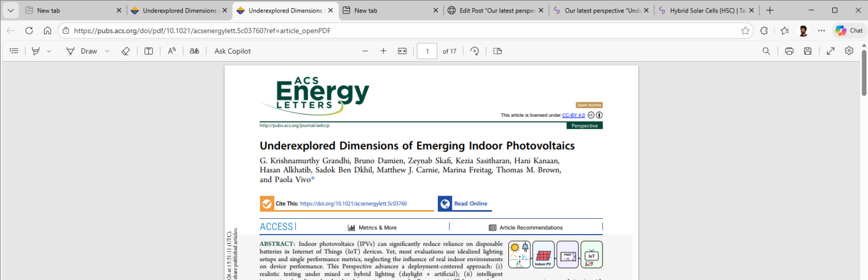
Task: Select the Eraser tool in PDF toolbar
Action: coord(125,51)
